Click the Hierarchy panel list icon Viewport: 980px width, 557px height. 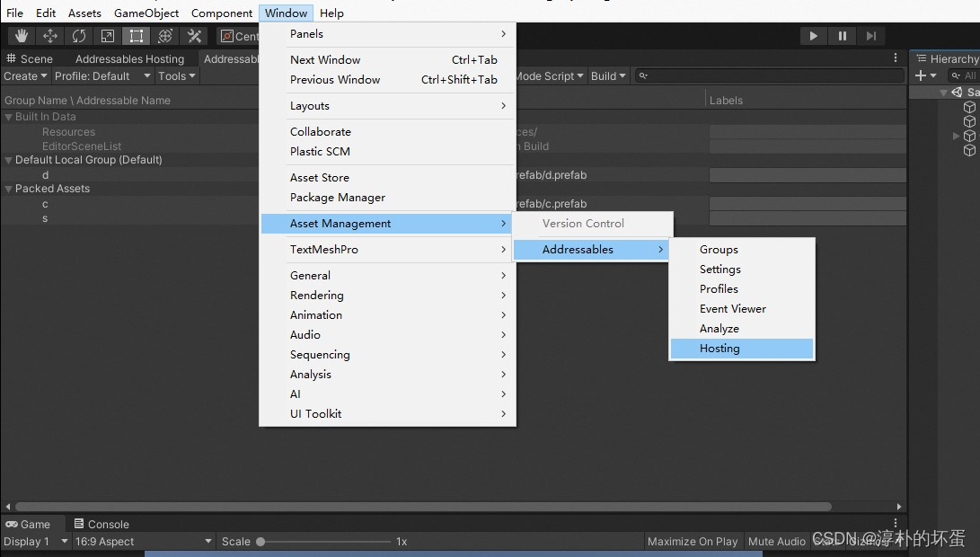point(922,58)
